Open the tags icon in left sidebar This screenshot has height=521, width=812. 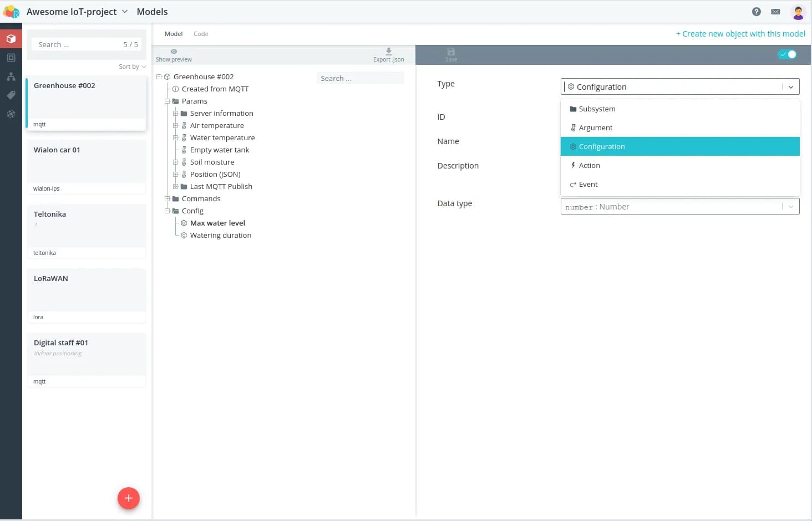11,95
